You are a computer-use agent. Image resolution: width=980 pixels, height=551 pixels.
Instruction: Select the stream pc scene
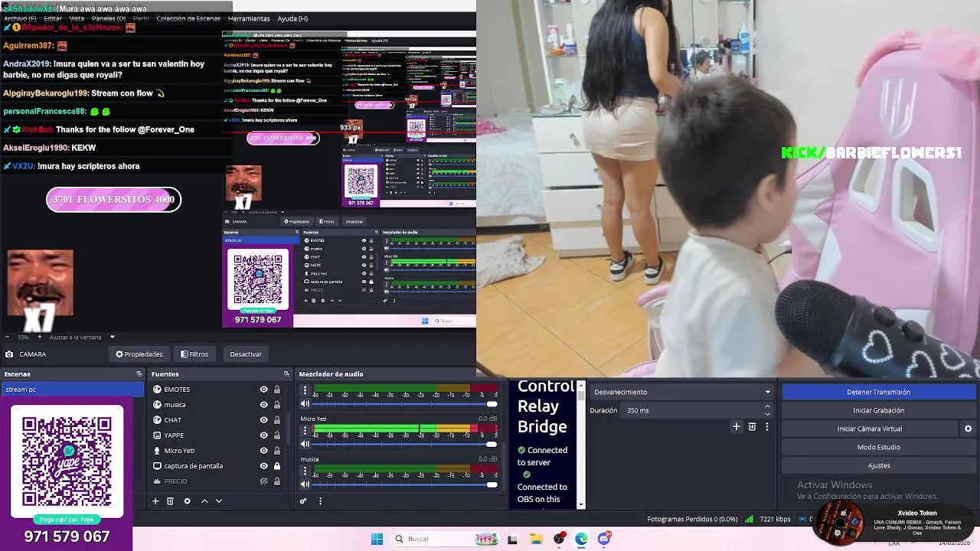[72, 390]
